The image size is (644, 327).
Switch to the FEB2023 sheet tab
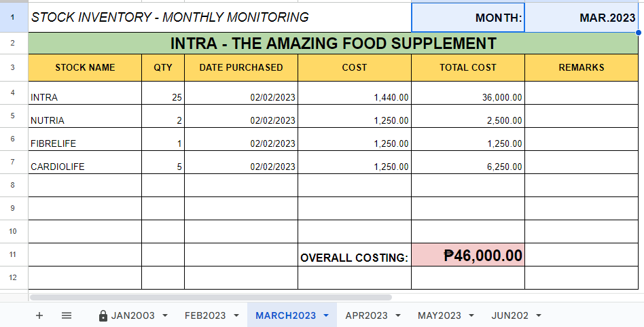click(205, 315)
